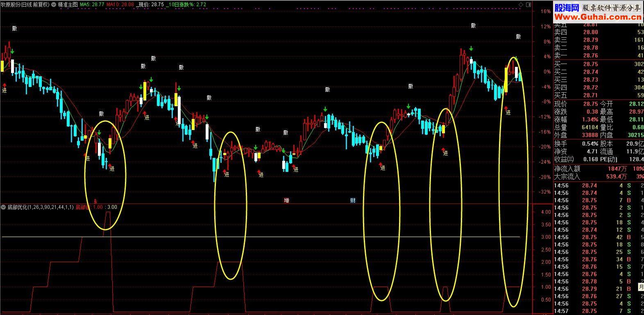Select the 牧原股份(日线 前复权) chart title
This screenshot has height=315, width=644.
point(25,5)
